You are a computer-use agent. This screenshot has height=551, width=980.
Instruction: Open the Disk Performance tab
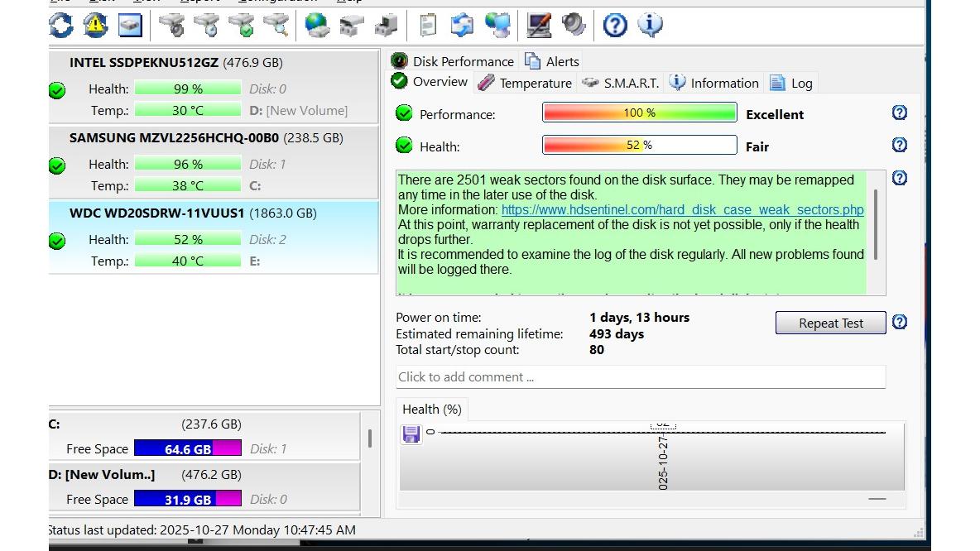pos(453,61)
